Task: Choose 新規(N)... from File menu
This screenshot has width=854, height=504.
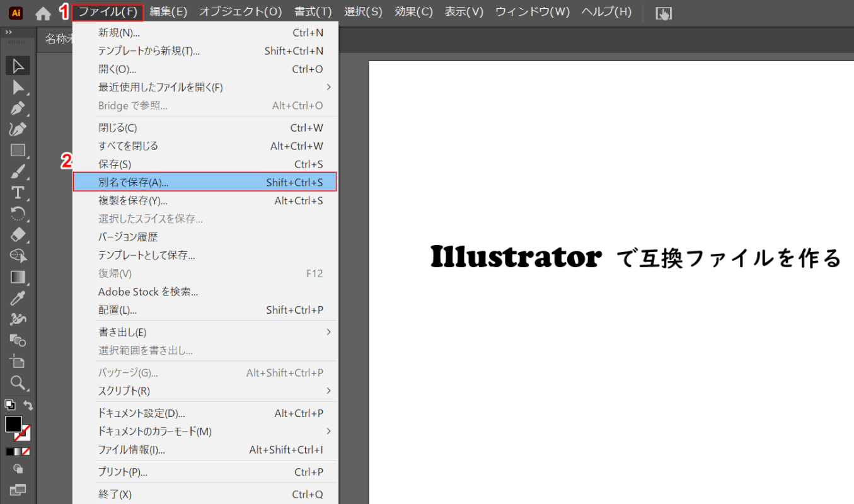Action: click(x=205, y=33)
